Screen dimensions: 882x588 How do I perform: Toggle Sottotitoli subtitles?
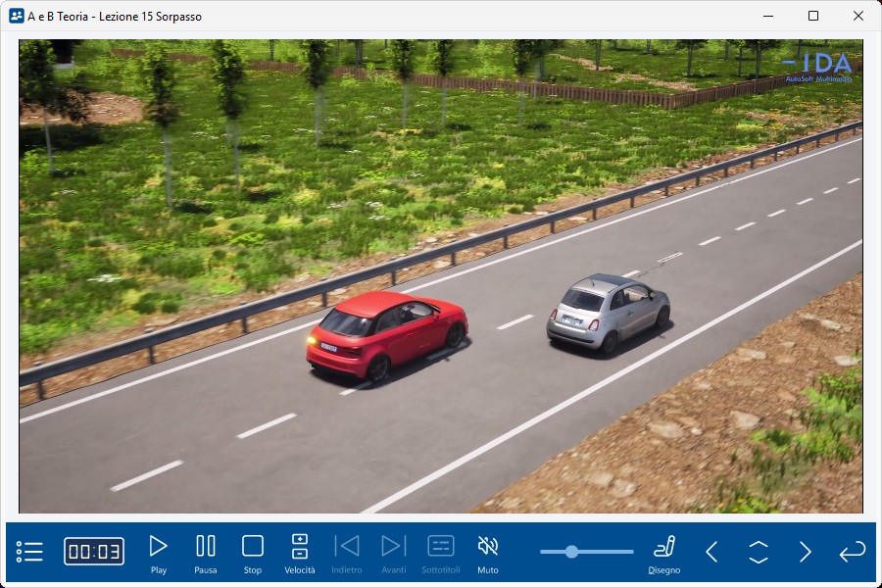click(x=441, y=547)
